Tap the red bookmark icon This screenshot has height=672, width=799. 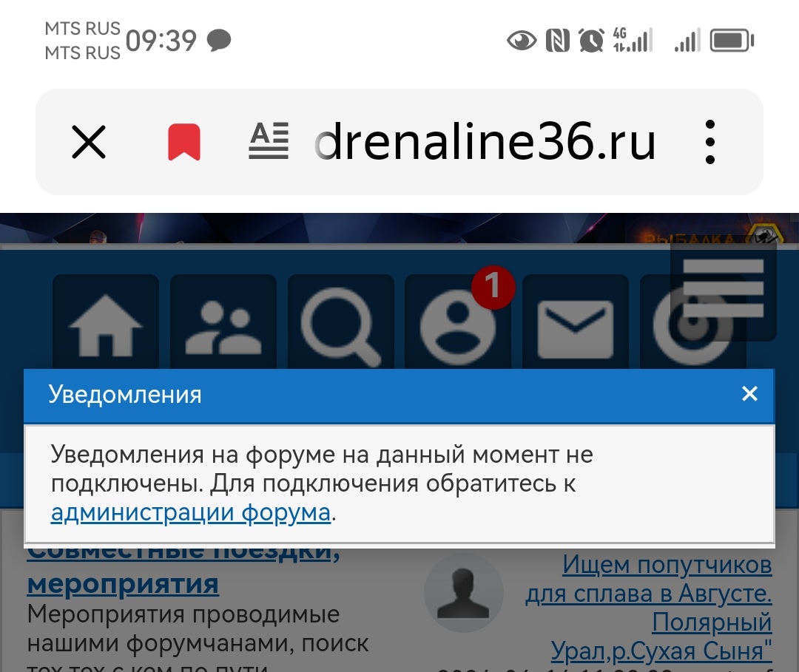click(x=184, y=142)
